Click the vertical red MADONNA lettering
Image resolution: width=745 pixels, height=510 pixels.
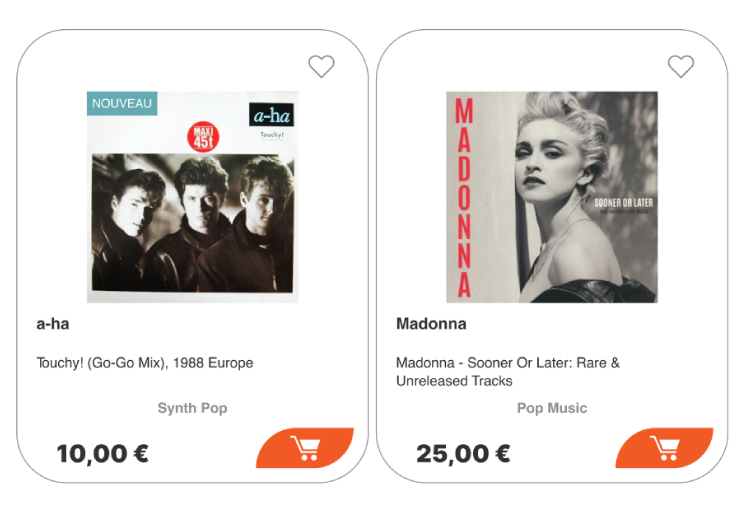(x=464, y=198)
